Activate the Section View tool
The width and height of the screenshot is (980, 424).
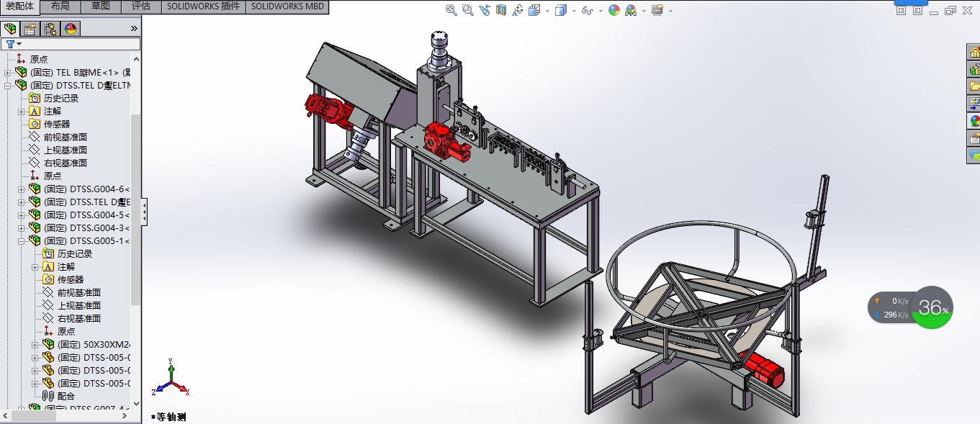point(501,10)
